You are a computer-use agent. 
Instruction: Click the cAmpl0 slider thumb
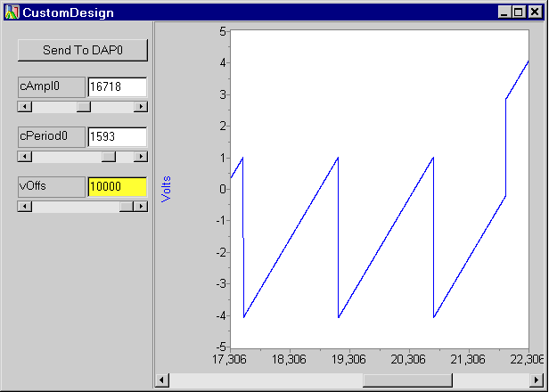pyautogui.click(x=84, y=106)
